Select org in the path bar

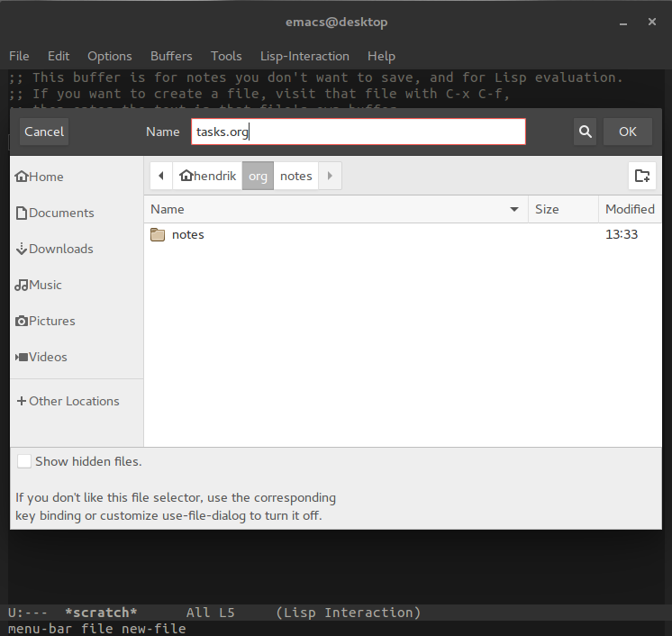pos(258,176)
